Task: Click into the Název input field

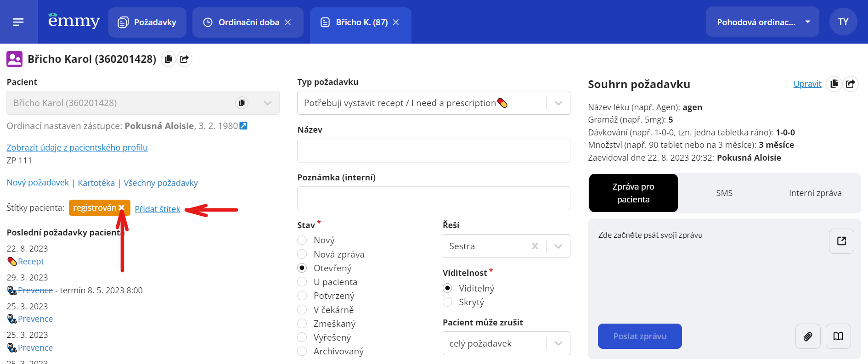Action: tap(434, 151)
